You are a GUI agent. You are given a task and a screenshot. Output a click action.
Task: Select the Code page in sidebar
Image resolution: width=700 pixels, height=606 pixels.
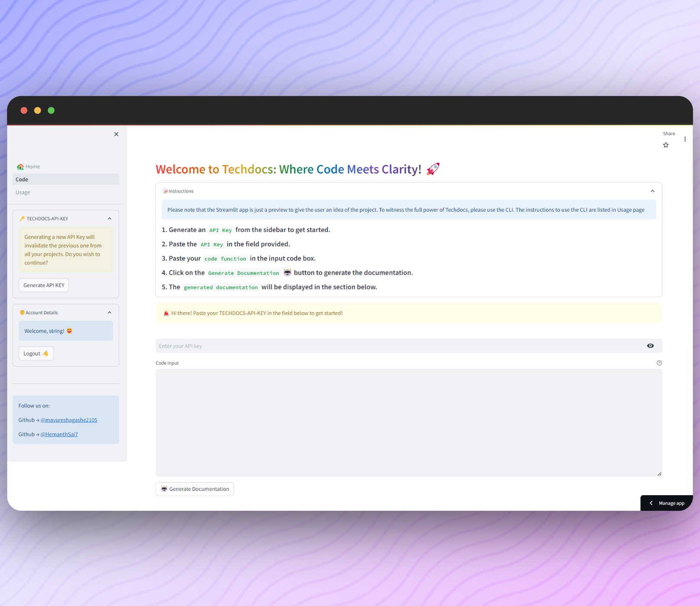coord(22,180)
